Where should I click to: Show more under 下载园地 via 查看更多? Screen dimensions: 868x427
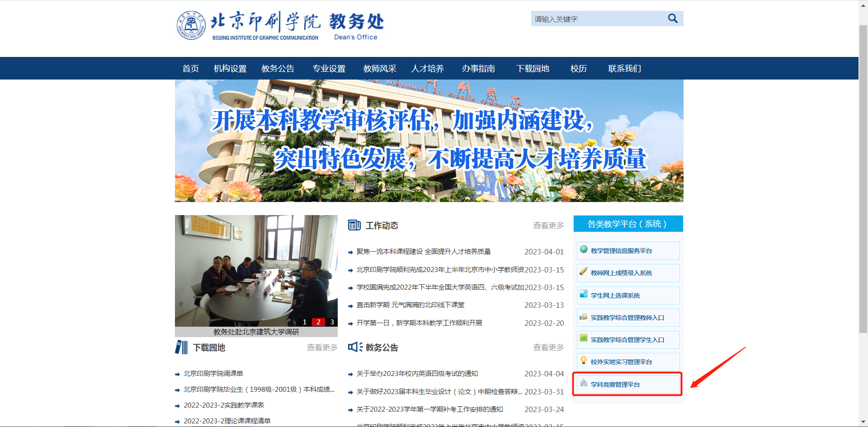[x=322, y=347]
